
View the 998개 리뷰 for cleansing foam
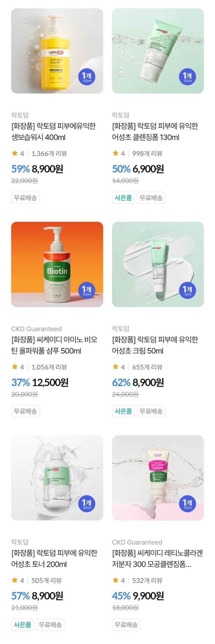(147, 154)
